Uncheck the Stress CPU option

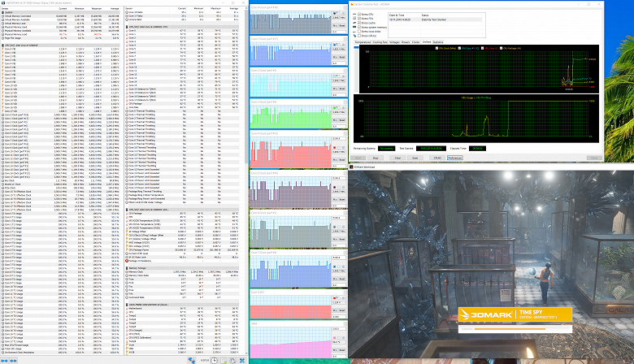(359, 12)
